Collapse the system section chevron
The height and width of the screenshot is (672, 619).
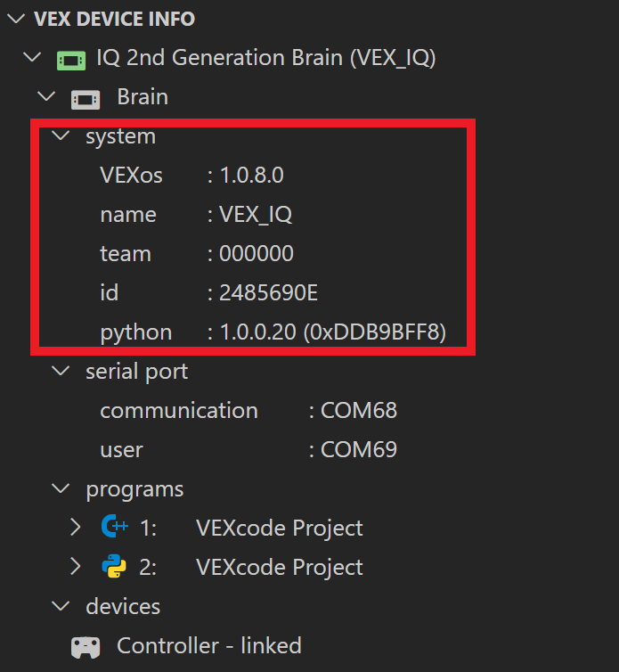61,136
